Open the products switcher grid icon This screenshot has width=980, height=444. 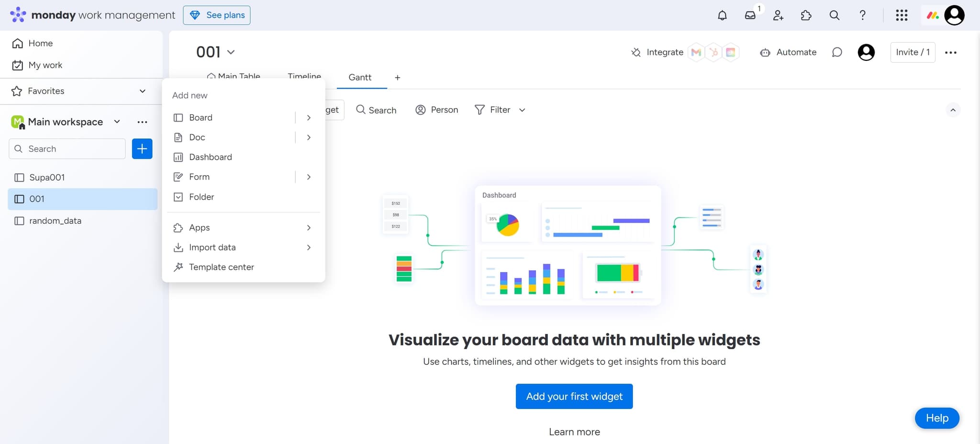click(902, 15)
